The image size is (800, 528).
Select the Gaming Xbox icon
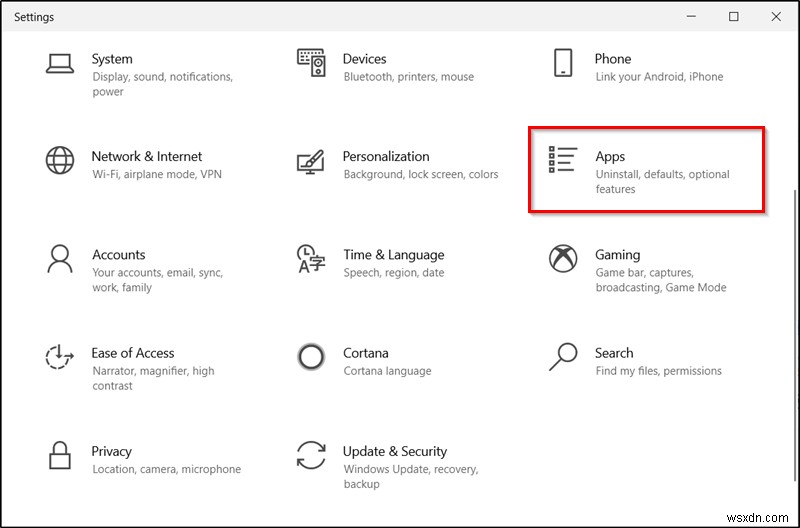tap(563, 258)
